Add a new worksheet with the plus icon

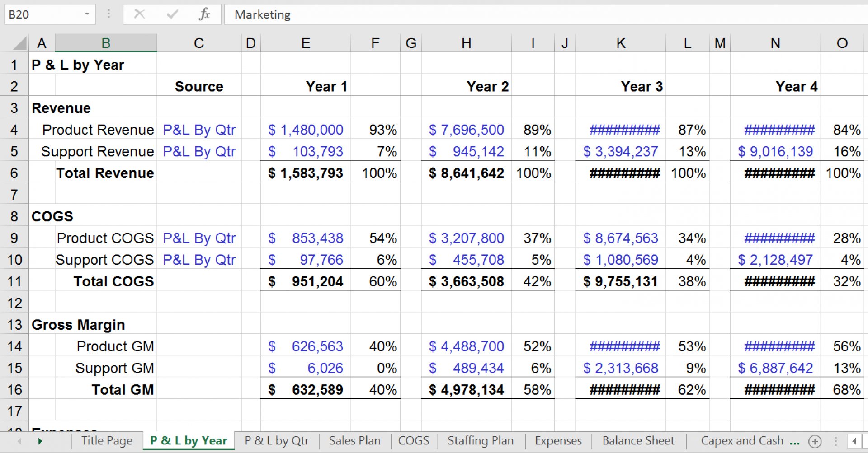coord(814,441)
